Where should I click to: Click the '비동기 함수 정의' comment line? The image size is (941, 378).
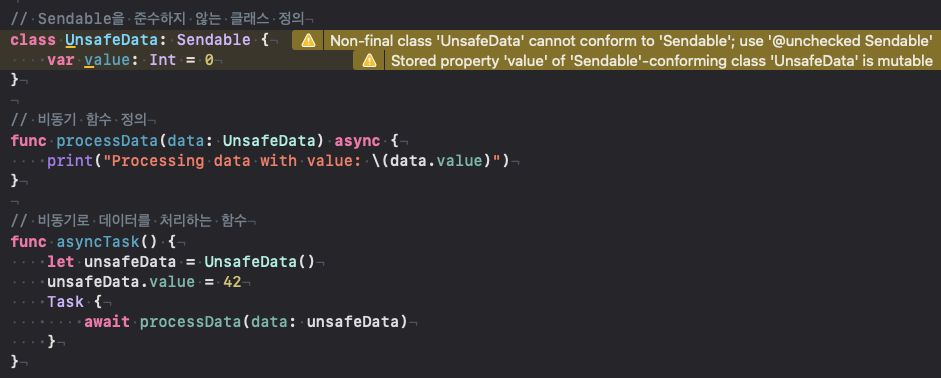[79, 121]
